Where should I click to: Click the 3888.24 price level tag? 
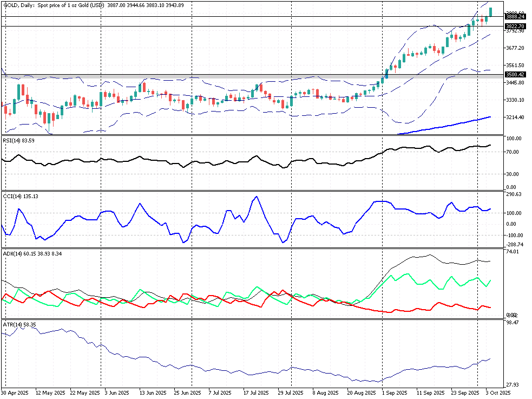[514, 17]
